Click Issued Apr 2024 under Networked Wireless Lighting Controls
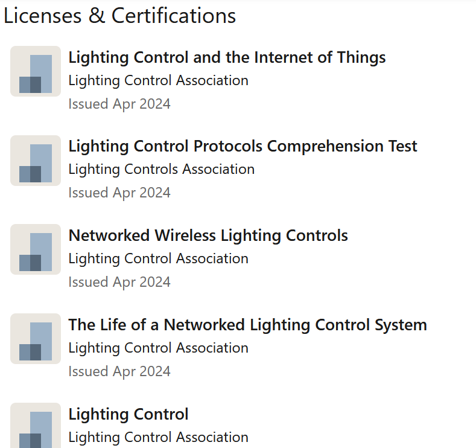The height and width of the screenshot is (448, 476). click(119, 282)
